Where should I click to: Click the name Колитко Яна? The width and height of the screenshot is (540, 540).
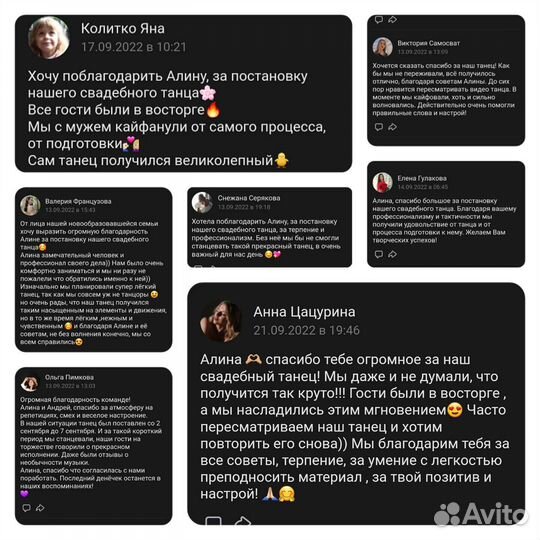(x=123, y=29)
